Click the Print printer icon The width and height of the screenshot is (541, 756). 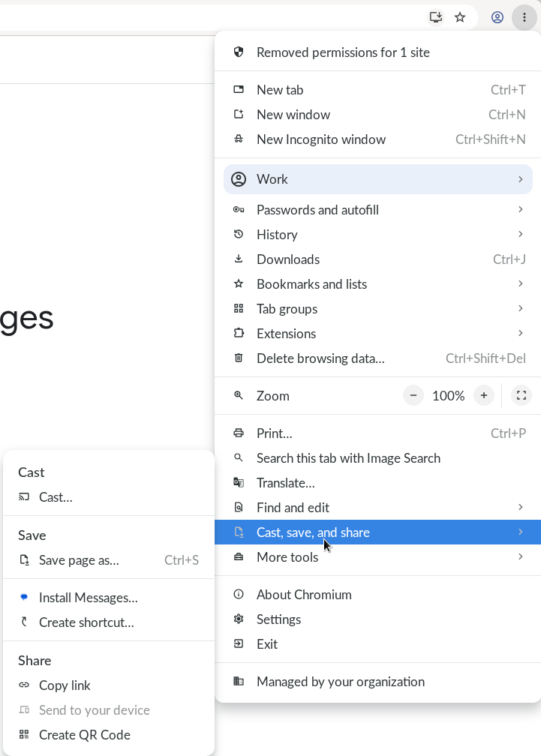tap(239, 433)
